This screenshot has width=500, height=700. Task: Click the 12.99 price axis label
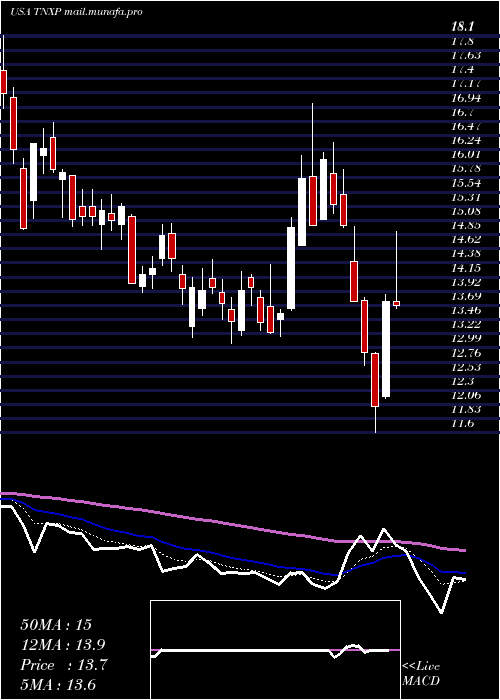click(x=466, y=339)
